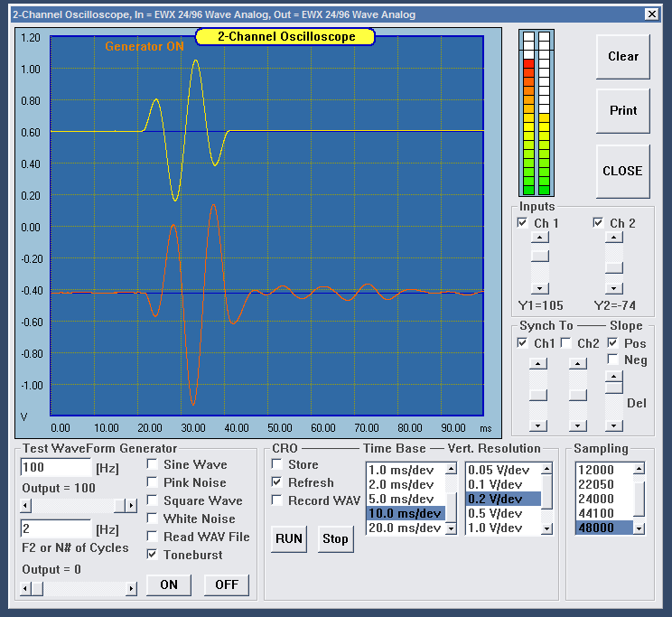The image size is (672, 617).
Task: Click the F2 or cycles field showing 2
Action: (x=56, y=528)
